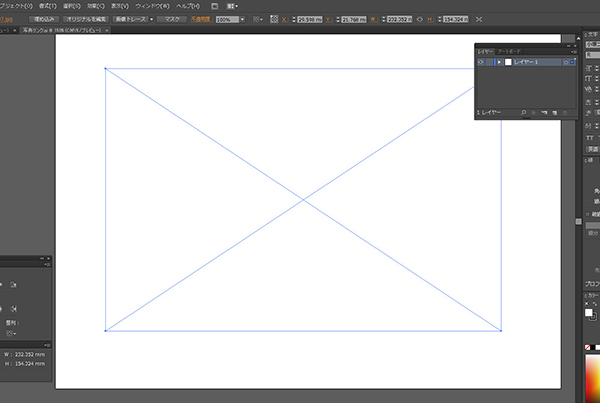Click the transform icon at control bar end
This screenshot has height=403, width=600.
[x=479, y=19]
